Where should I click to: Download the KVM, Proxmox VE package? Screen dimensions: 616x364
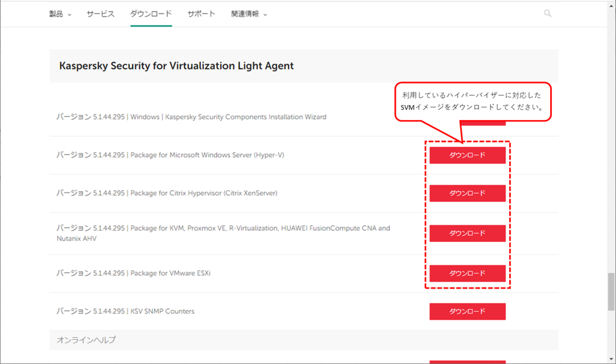click(x=468, y=233)
